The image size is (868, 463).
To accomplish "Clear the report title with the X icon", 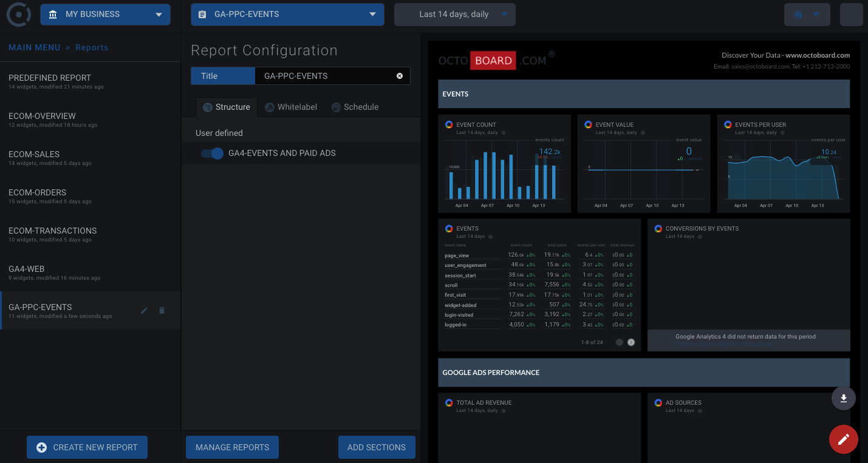I will (400, 76).
